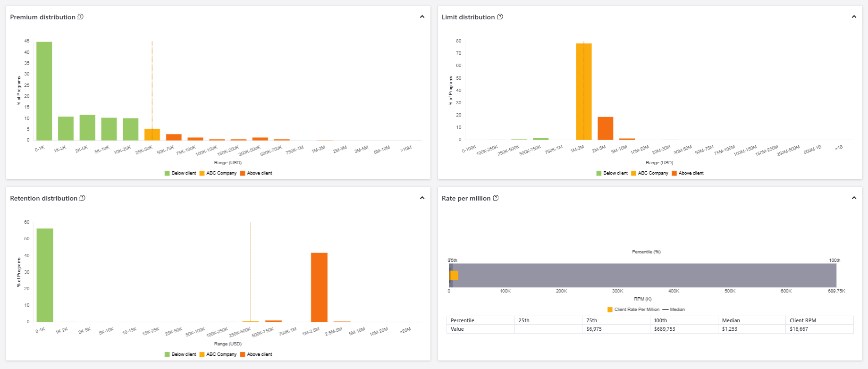Viewport: 868px width, 369px height.
Task: Collapse the Limit distribution panel
Action: click(854, 17)
